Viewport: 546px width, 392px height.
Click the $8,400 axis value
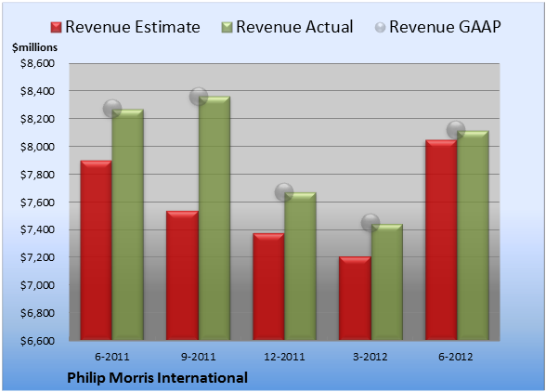click(x=37, y=91)
